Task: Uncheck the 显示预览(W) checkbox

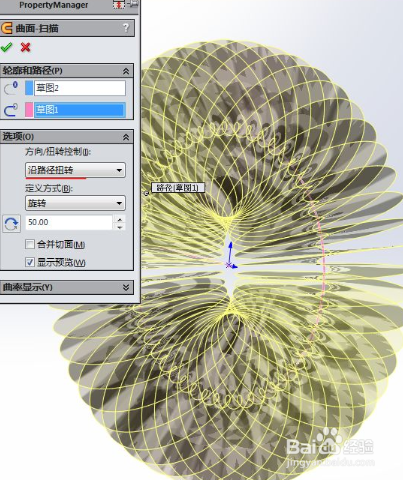Action: coord(30,262)
